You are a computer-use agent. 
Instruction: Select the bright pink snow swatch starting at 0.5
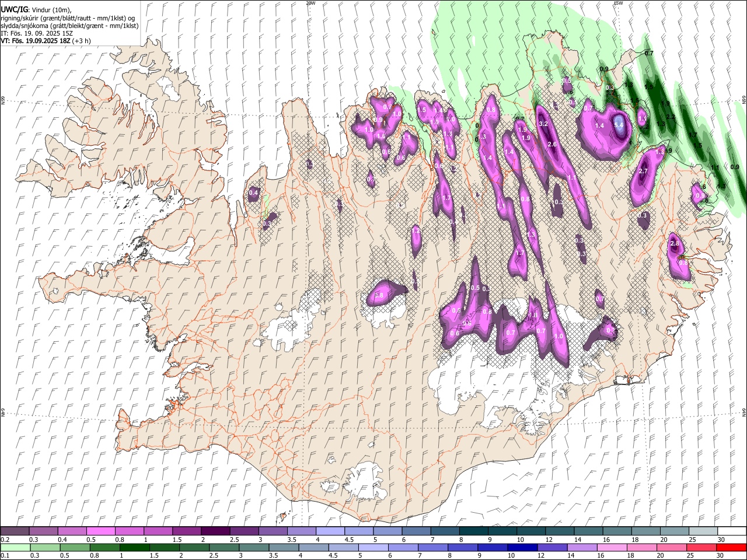tap(100, 531)
